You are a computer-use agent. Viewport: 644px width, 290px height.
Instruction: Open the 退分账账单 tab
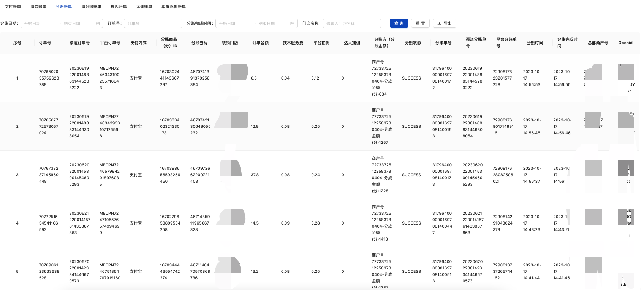pos(91,6)
